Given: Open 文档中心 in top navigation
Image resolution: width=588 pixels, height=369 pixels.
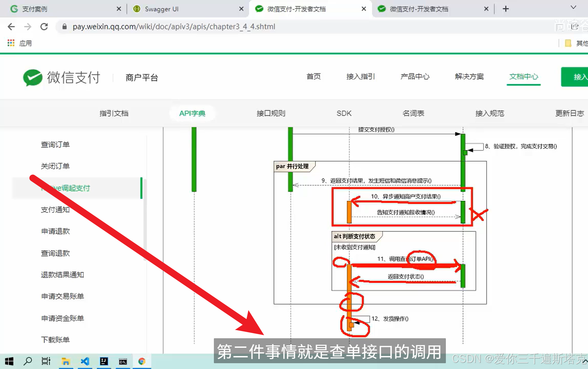Looking at the screenshot, I should click(524, 77).
